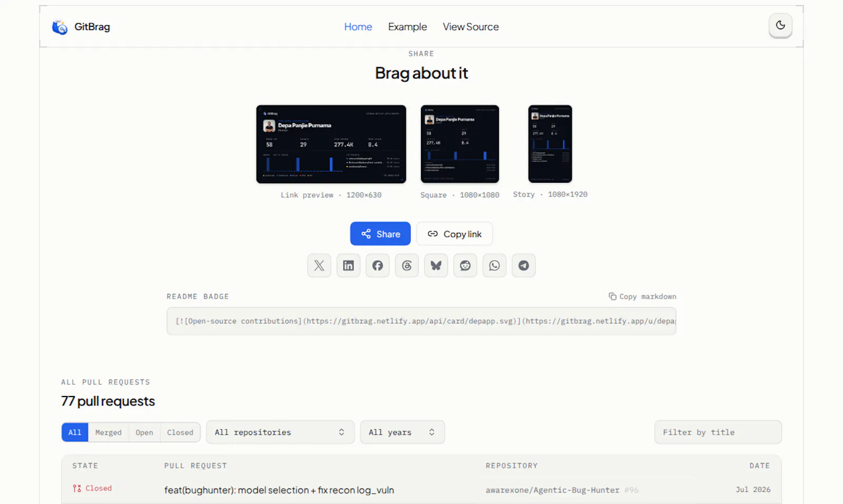Open the All repositories dropdown
The height and width of the screenshot is (504, 843).
coord(280,432)
